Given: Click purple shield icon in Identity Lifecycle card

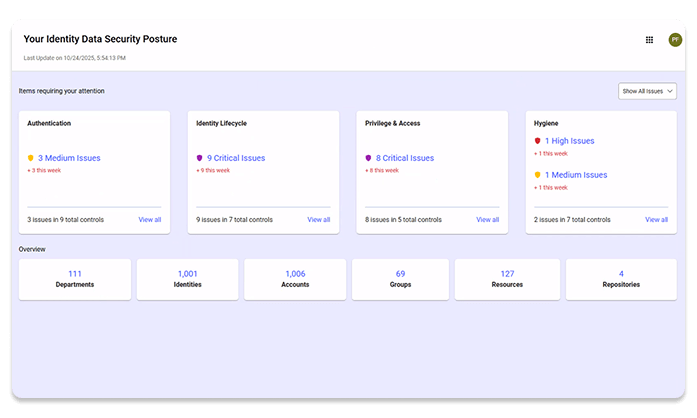Looking at the screenshot, I should (200, 158).
